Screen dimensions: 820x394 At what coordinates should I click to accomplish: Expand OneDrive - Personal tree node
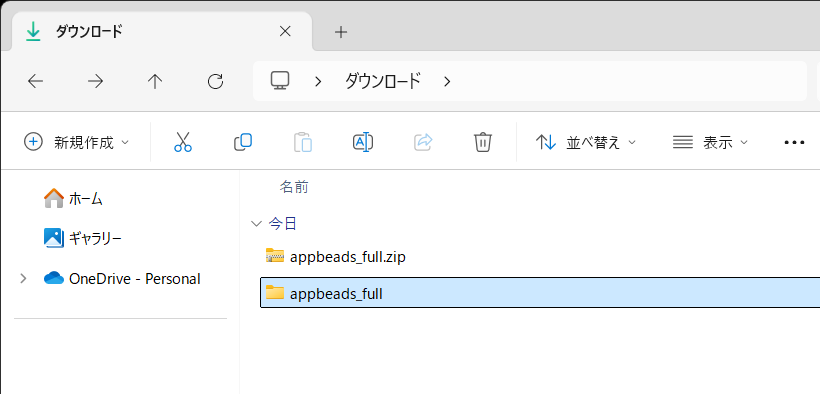[x=23, y=278]
